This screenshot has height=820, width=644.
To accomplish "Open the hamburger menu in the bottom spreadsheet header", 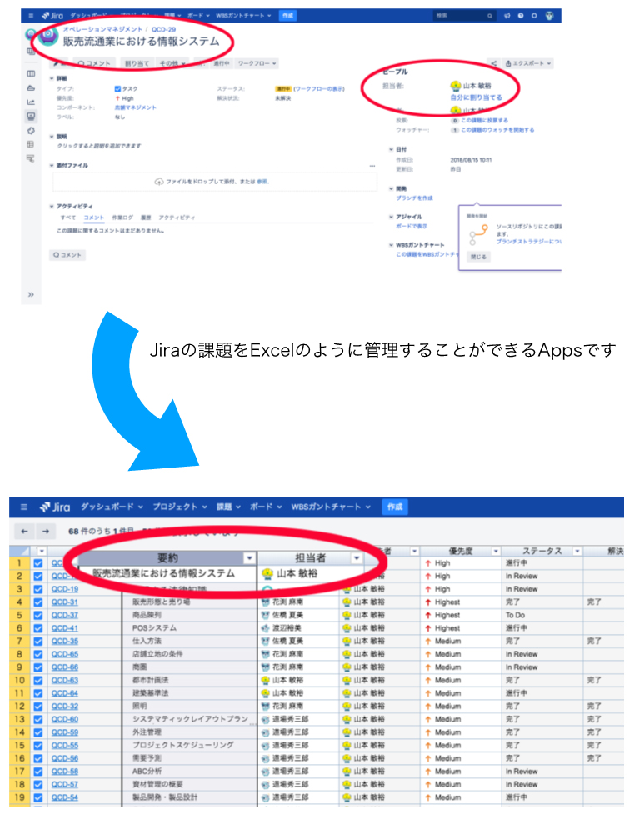I will click(23, 507).
